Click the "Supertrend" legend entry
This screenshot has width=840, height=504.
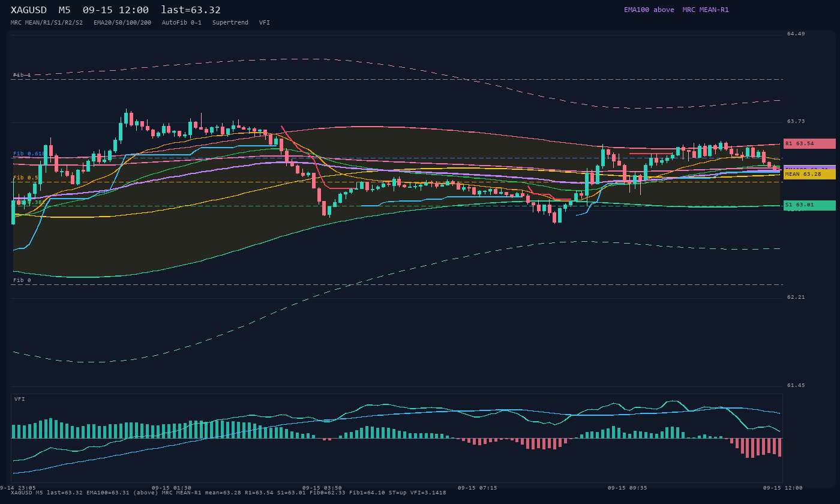[x=230, y=23]
